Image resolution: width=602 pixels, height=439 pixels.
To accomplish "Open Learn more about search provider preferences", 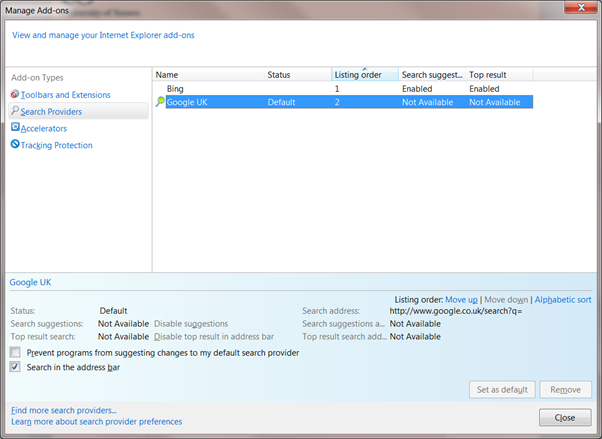I will 96,422.
